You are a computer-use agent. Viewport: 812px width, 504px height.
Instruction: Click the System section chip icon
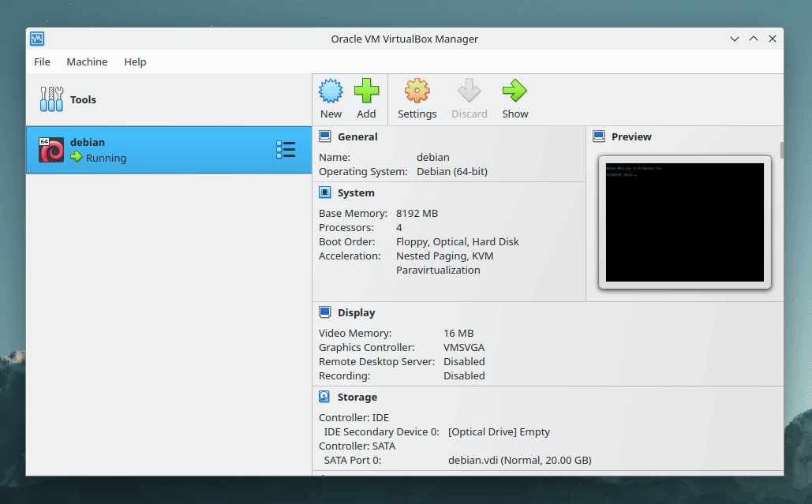[x=324, y=192]
